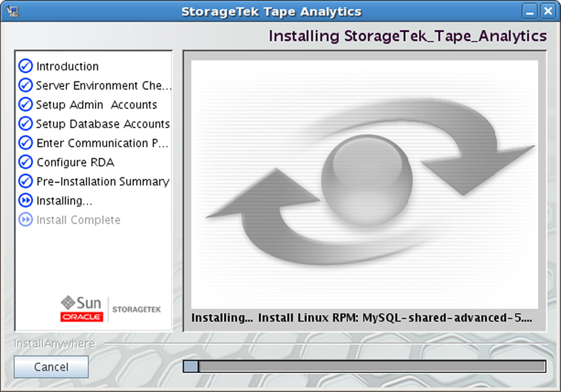Click the 'Setup Database Accounts' step label
Viewport: 561px width, 392px height.
pos(102,124)
